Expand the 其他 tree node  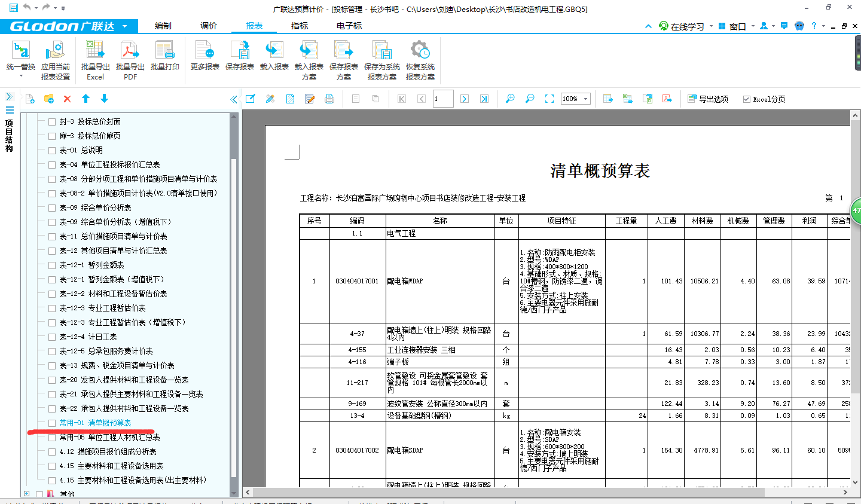pyautogui.click(x=26, y=494)
